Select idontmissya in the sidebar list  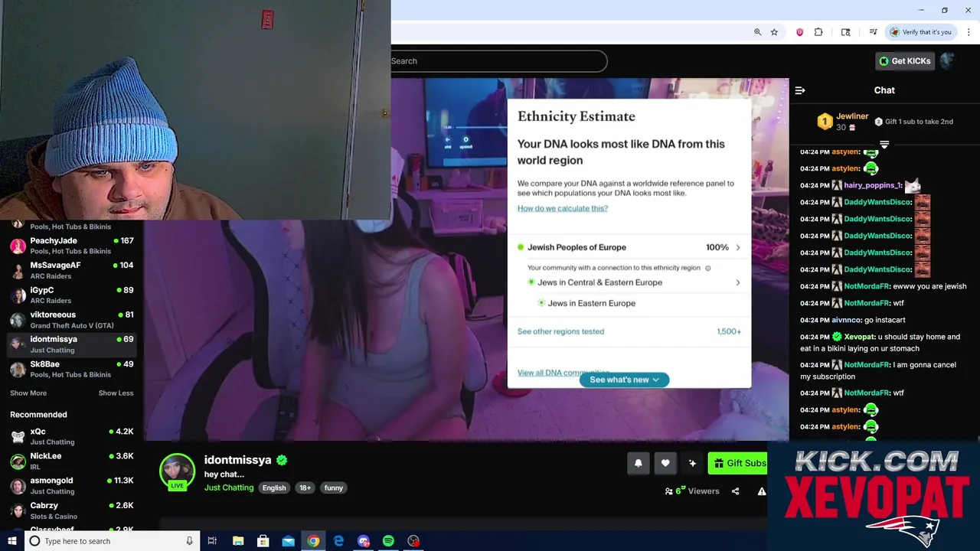(x=71, y=344)
